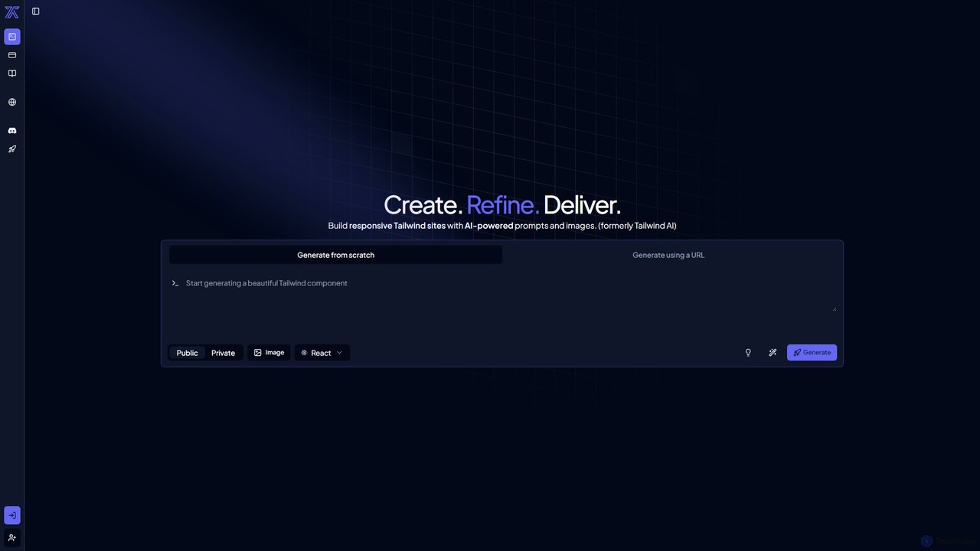
Task: Click the sign-in arrow icon
Action: coord(12,515)
